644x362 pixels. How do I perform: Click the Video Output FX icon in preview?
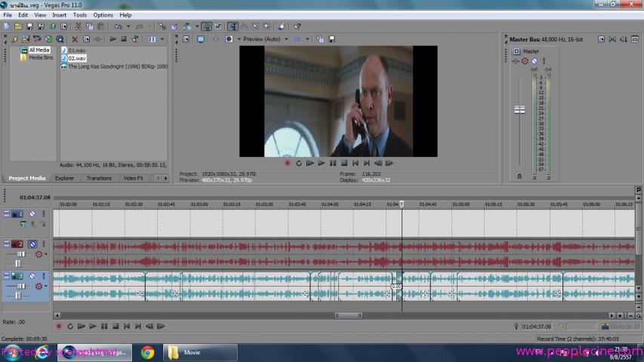(215, 39)
